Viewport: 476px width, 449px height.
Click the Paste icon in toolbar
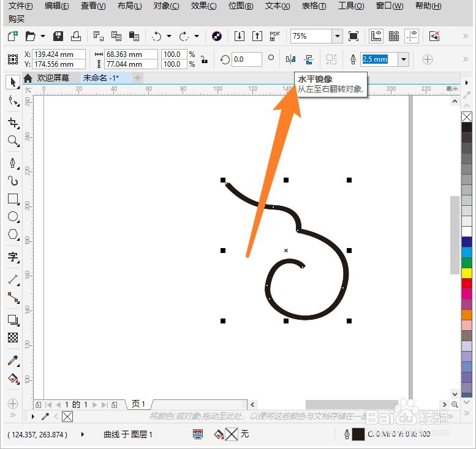134,36
